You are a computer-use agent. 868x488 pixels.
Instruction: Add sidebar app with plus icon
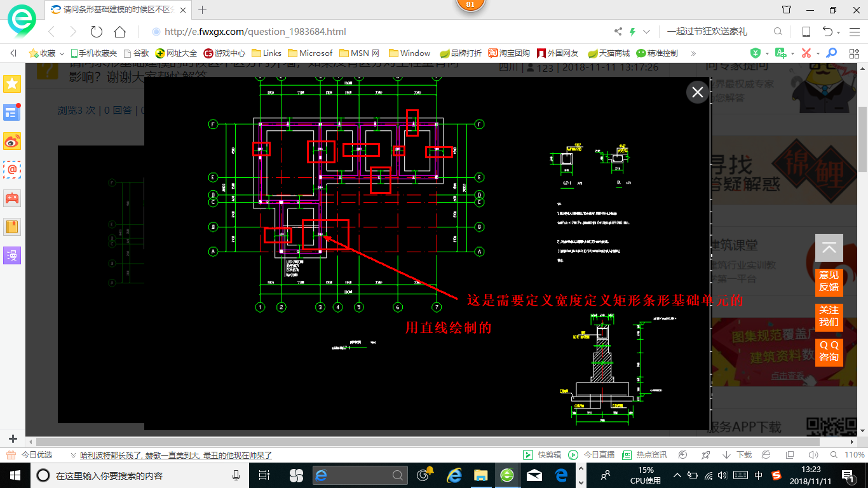(x=13, y=439)
